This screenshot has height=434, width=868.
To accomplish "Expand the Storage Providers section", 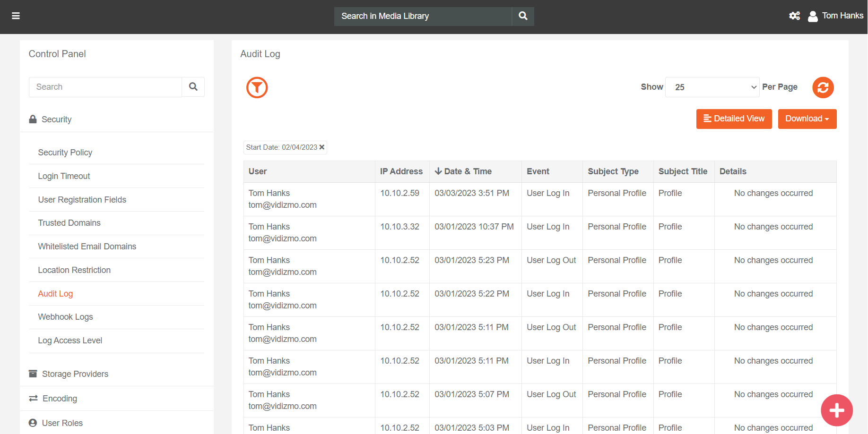I will (75, 374).
